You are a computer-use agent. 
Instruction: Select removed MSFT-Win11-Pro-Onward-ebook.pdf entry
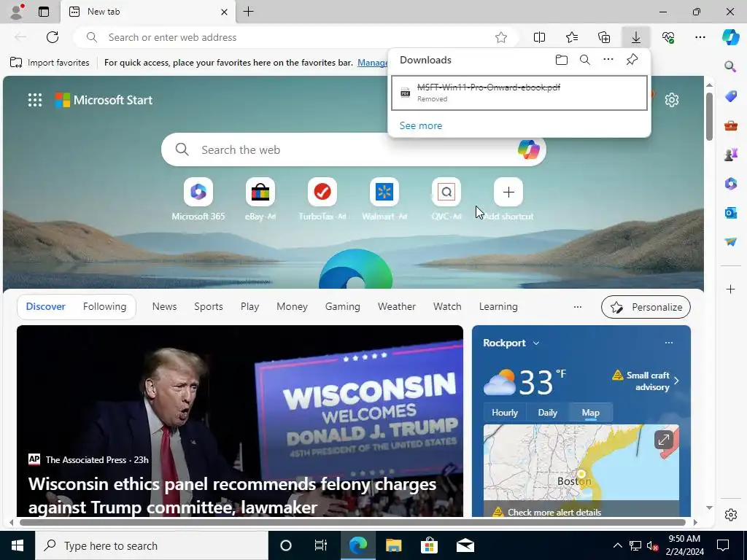pyautogui.click(x=519, y=93)
